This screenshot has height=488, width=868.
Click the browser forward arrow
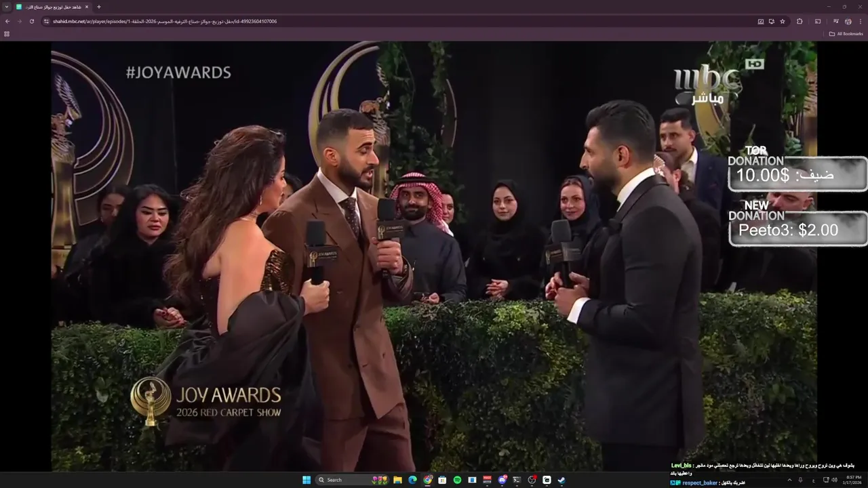(x=19, y=21)
